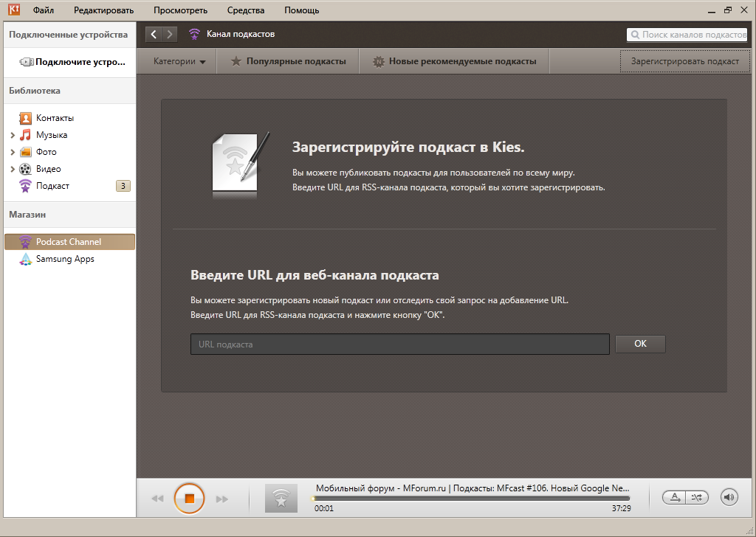Click the Samsung Apps icon
Viewport: 756px width, 537px height.
coord(25,259)
